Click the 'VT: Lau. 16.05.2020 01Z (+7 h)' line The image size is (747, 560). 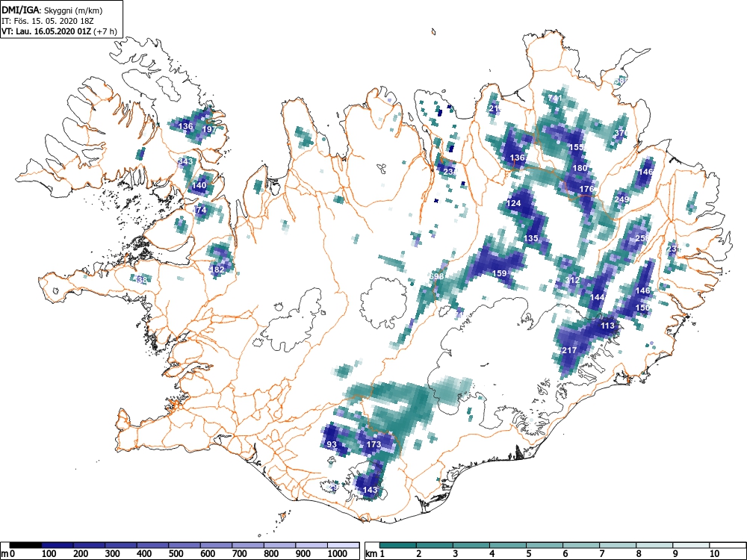pyautogui.click(x=59, y=31)
